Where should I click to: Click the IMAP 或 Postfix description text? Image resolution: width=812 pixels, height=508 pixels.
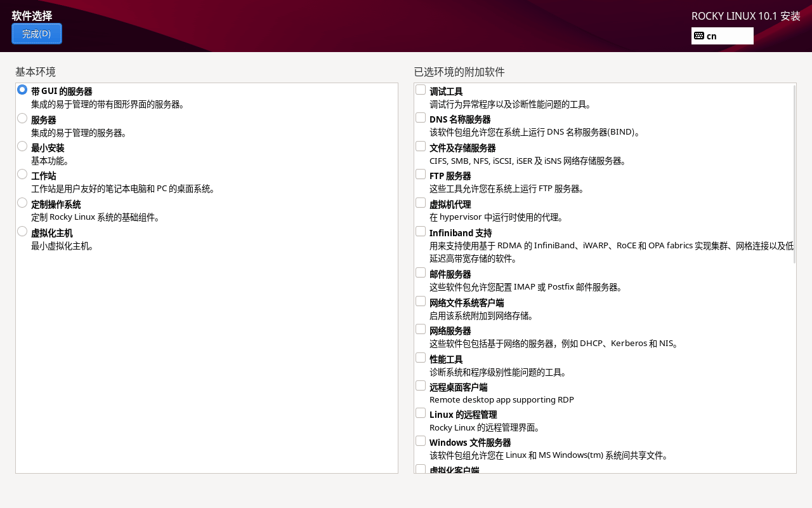(x=527, y=287)
